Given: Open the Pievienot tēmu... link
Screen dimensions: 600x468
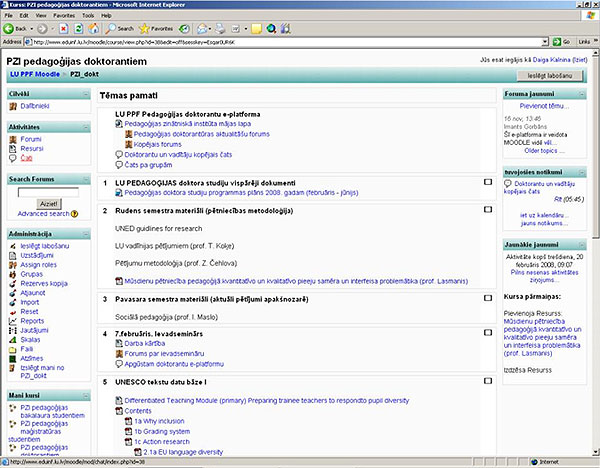Looking at the screenshot, I should [x=544, y=106].
